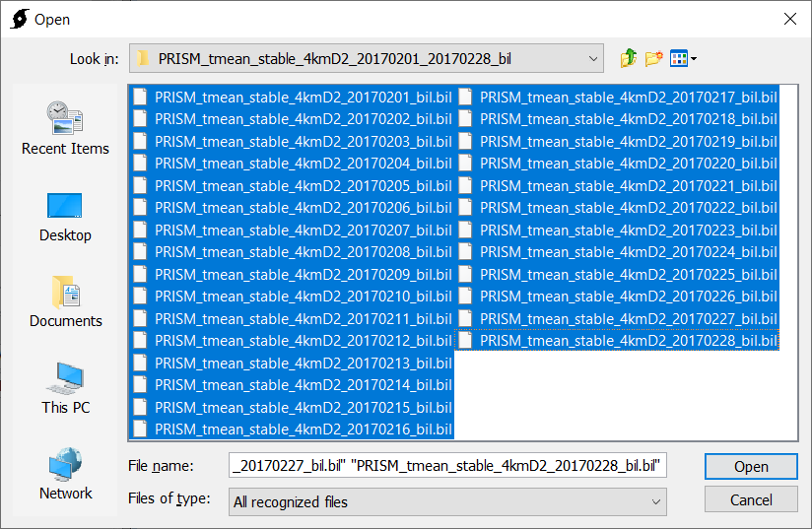Click the File name input field
812x529 pixels.
[447, 465]
